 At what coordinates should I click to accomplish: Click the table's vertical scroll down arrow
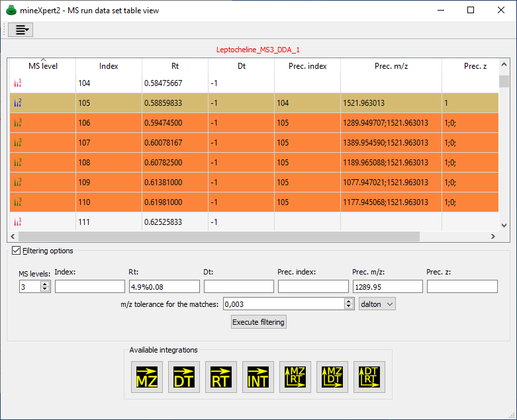click(x=504, y=225)
